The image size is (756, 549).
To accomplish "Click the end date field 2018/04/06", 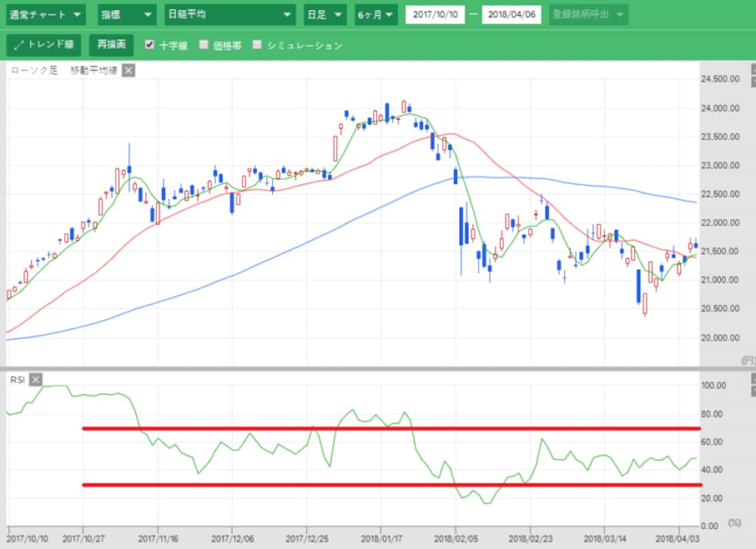I will click(512, 14).
